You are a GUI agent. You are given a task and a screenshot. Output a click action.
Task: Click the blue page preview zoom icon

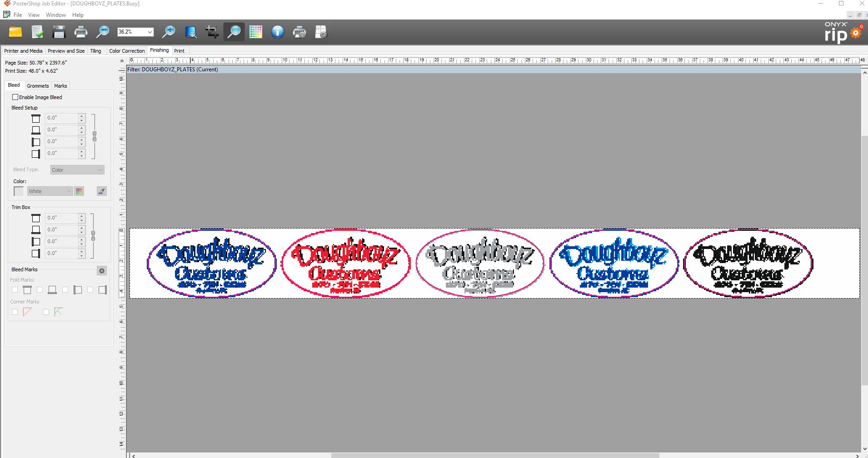(x=191, y=32)
